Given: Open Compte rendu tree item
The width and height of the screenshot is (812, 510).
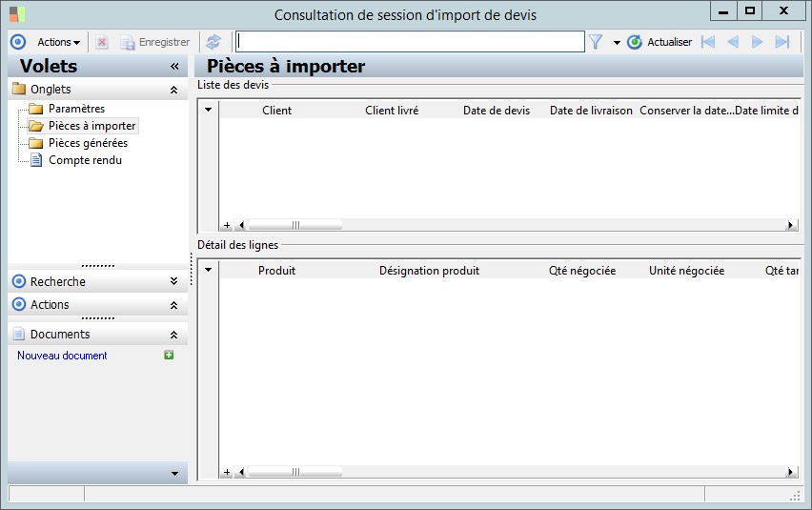Looking at the screenshot, I should pos(85,160).
